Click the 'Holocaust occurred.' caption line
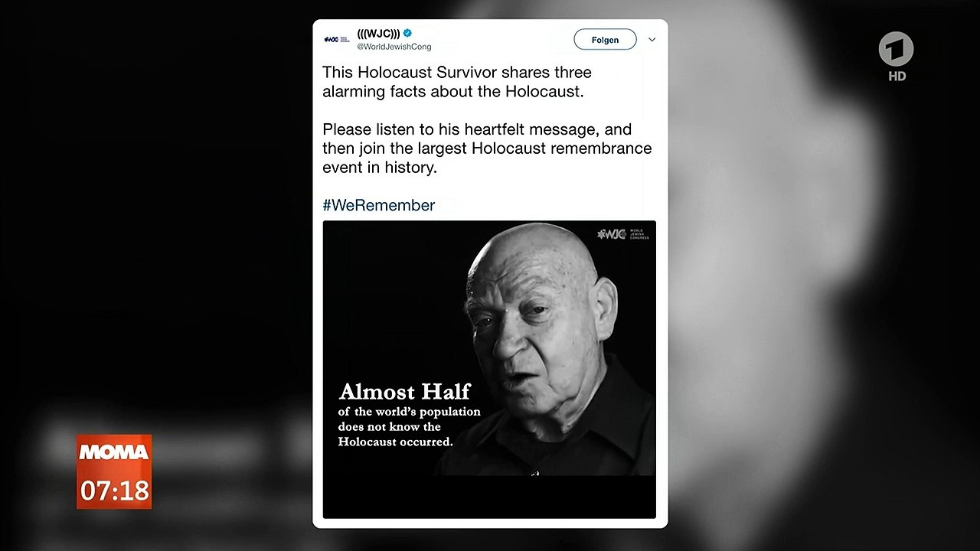The width and height of the screenshot is (980, 551). tap(396, 442)
